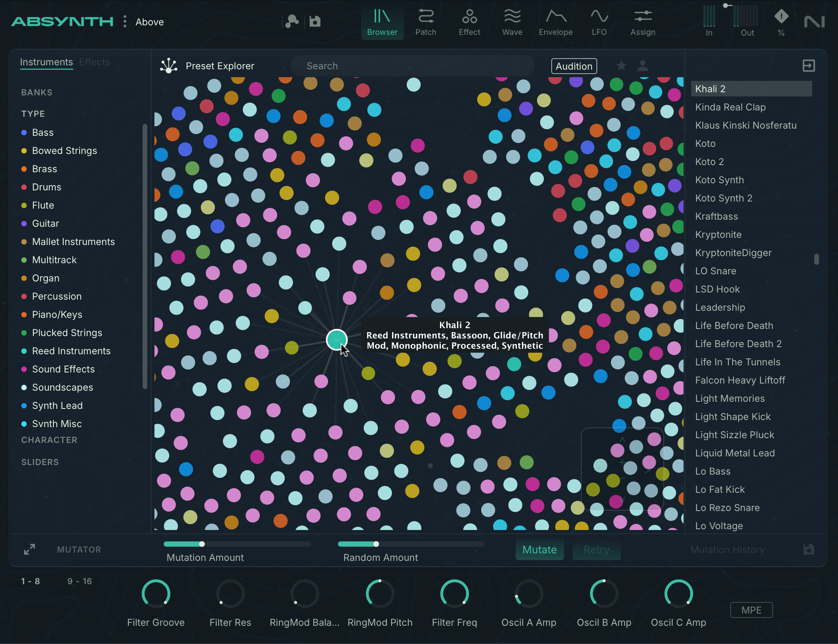Click the Retry button
Screen dimensions: 838x644
pyautogui.click(x=596, y=549)
